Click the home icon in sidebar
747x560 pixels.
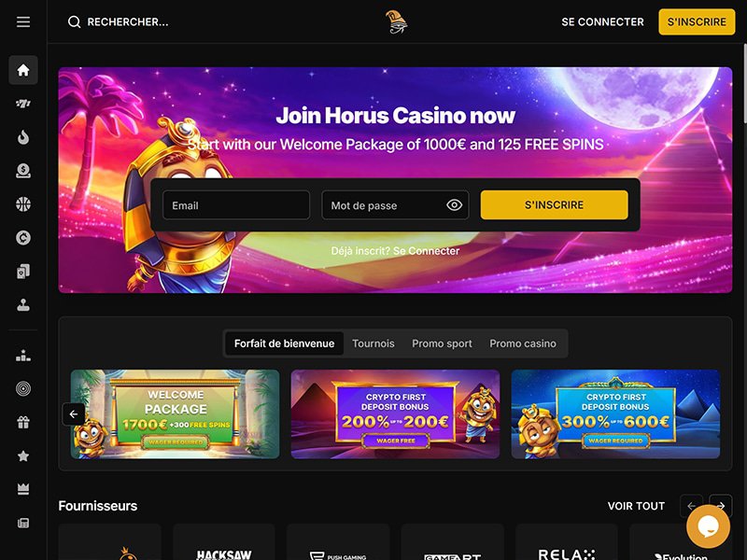point(22,70)
